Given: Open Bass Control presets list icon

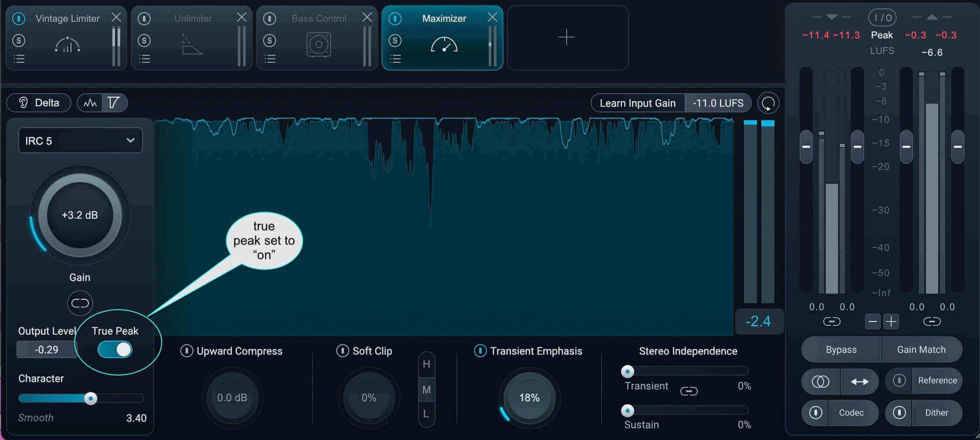Looking at the screenshot, I should (270, 59).
